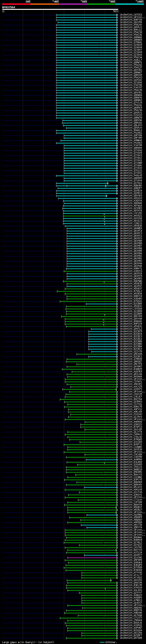Select the hit label UniRef100_Q1PBI4

(131, 191)
